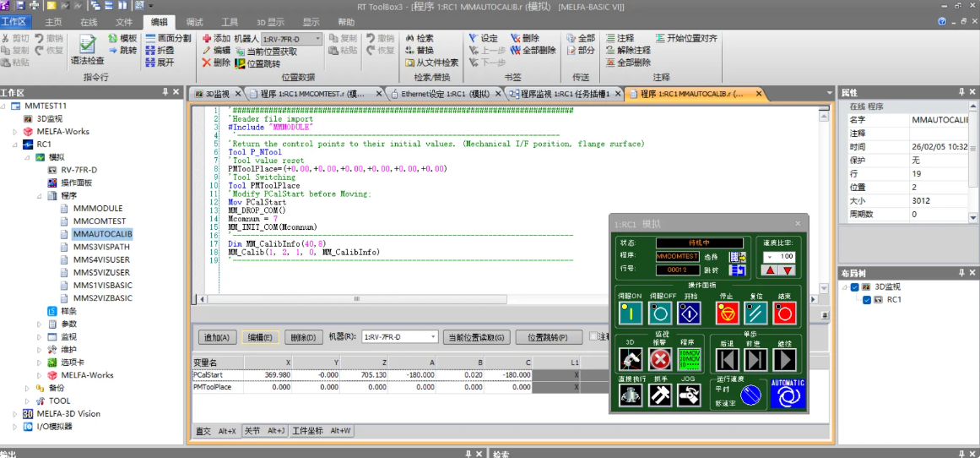Image resolution: width=980 pixels, height=458 pixels.
Task: Click the JOG operation icon
Action: pyautogui.click(x=689, y=395)
